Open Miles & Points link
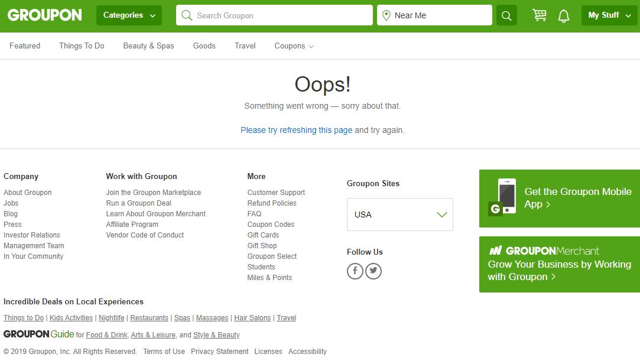Viewport: 640px width, 364px height. point(270,278)
